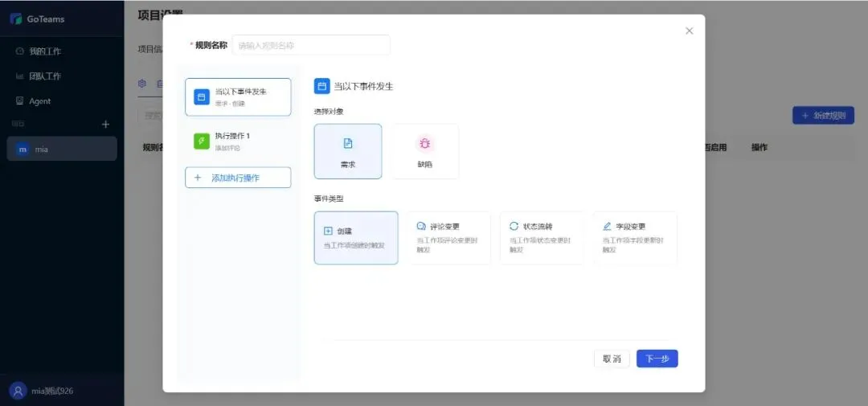Click the 我的工作 clock icon
The width and height of the screenshot is (868, 406).
[20, 51]
